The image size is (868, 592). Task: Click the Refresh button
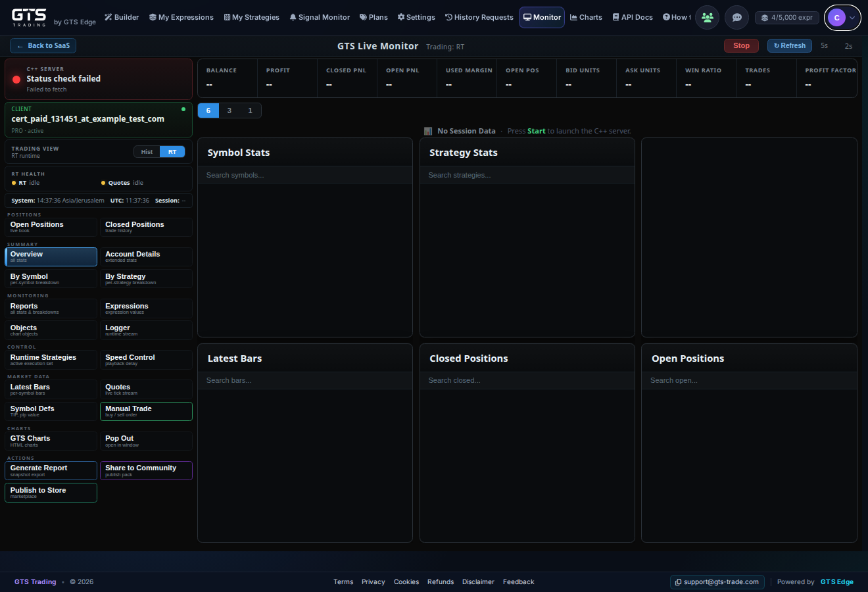pos(789,46)
